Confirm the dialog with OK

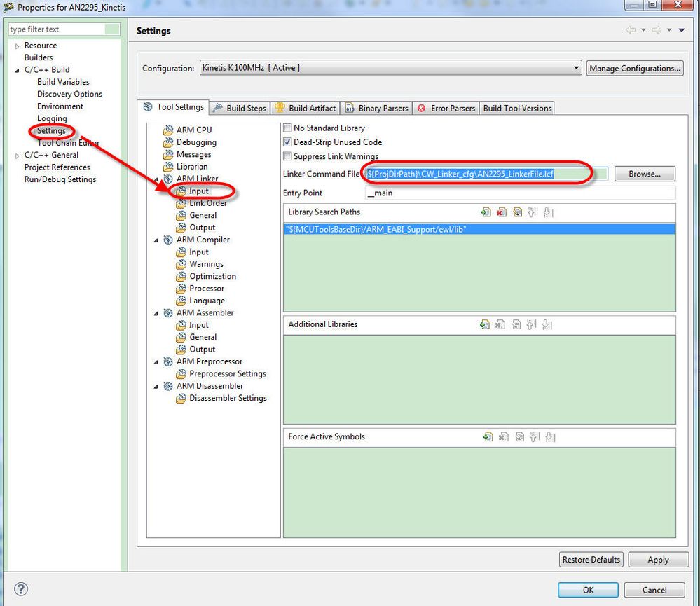click(588, 589)
